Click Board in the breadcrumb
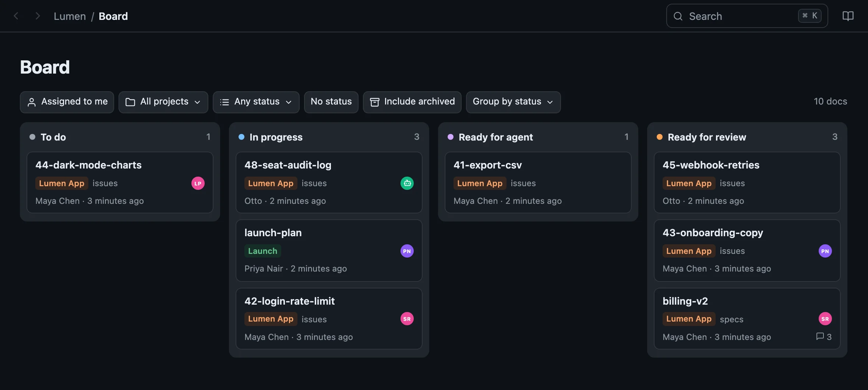Viewport: 868px width, 390px height. point(113,16)
